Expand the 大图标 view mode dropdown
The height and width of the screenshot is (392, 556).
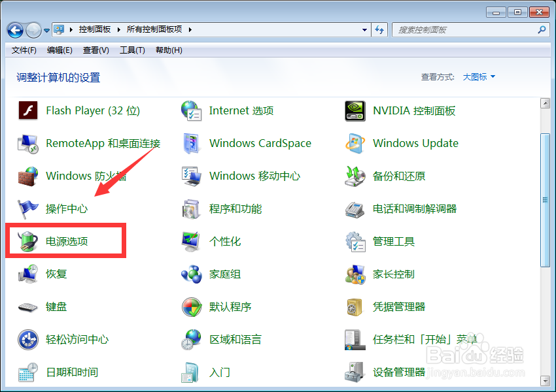point(479,77)
